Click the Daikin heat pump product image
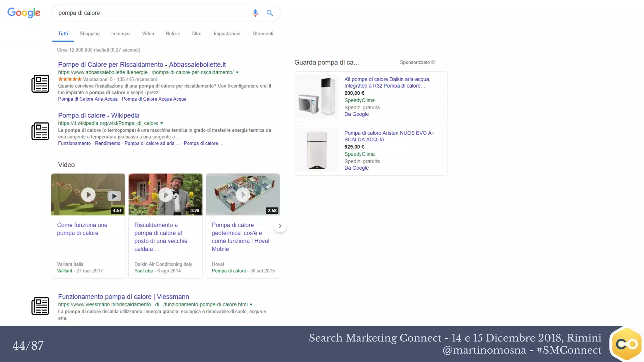Image resolution: width=644 pixels, height=362 pixels. pyautogui.click(x=318, y=96)
